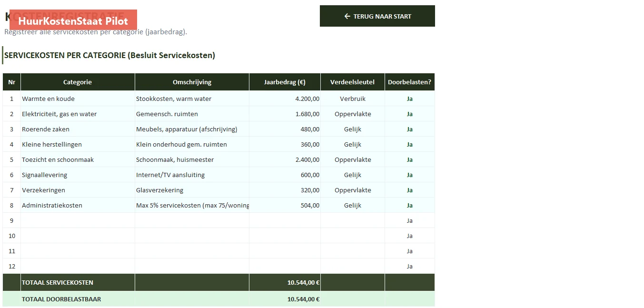Toggle Doorbelasten Ja for Kleine herstellingen
Image resolution: width=644 pixels, height=308 pixels.
coord(410,144)
